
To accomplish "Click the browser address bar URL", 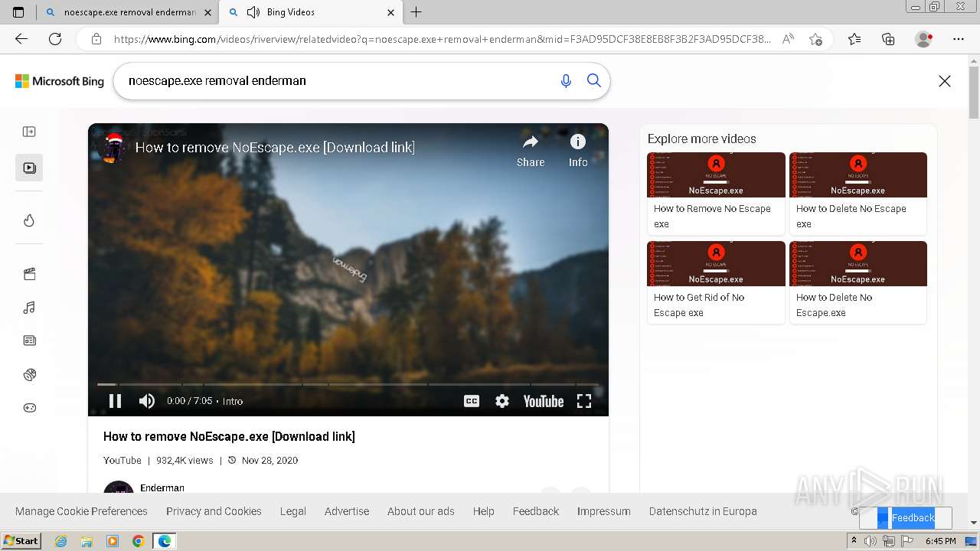I will [442, 39].
